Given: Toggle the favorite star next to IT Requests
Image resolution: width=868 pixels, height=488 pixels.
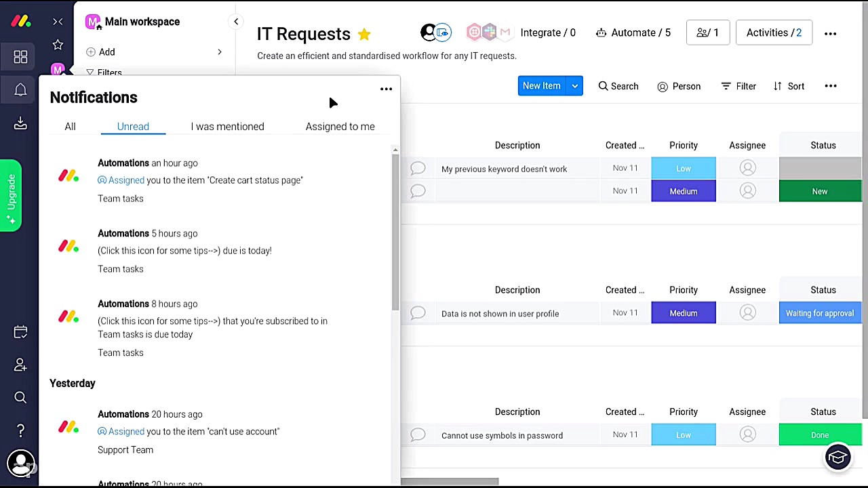Looking at the screenshot, I should pos(364,34).
